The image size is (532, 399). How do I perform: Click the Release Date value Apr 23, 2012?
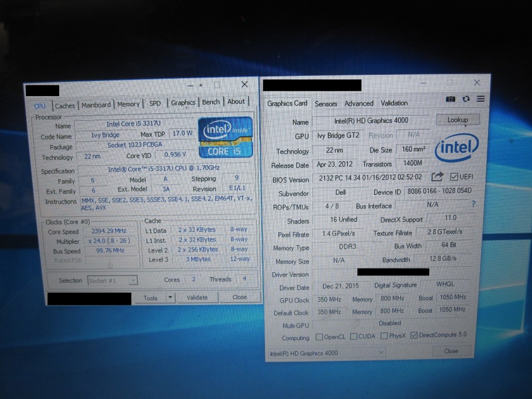coord(335,164)
